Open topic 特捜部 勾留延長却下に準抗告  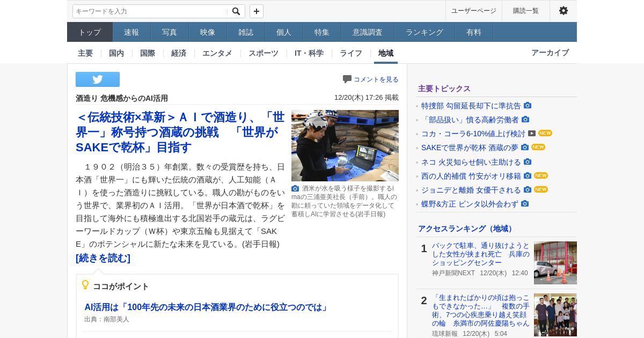coord(471,106)
